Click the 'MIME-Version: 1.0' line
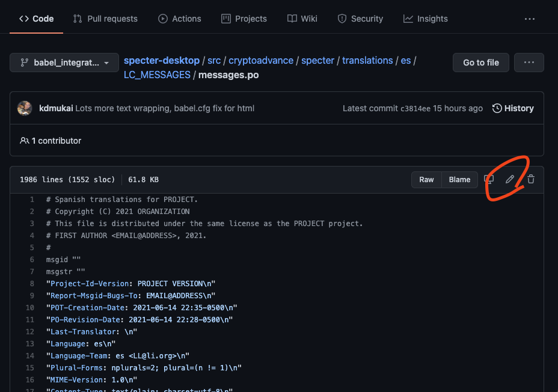 91,380
